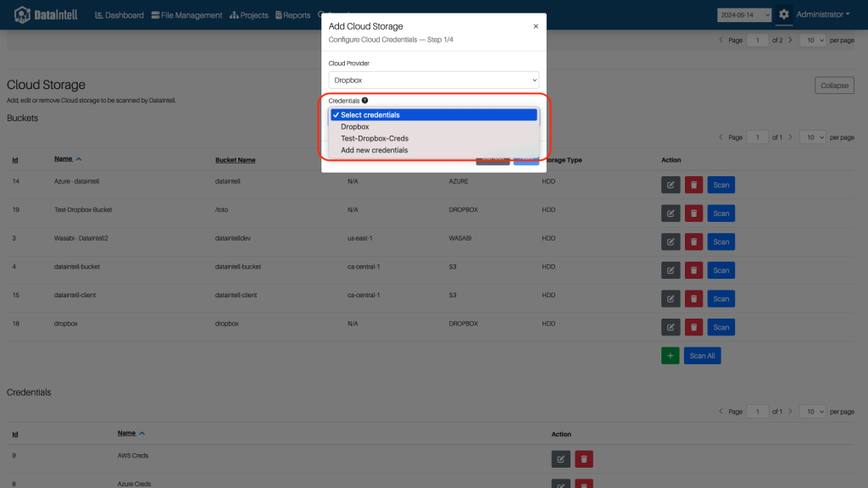The image size is (868, 488).
Task: Scan the Test-Dropbox-Bucket
Action: (721, 213)
